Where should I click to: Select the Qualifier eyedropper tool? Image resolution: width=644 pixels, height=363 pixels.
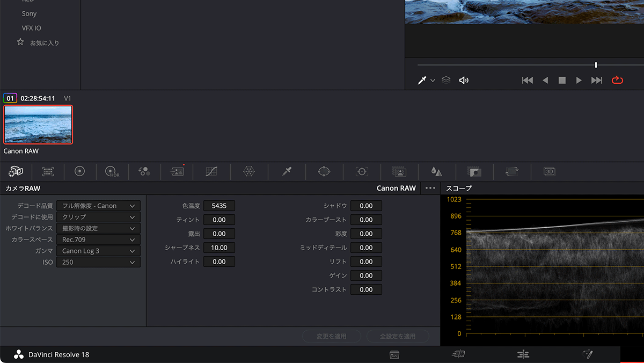click(x=286, y=171)
